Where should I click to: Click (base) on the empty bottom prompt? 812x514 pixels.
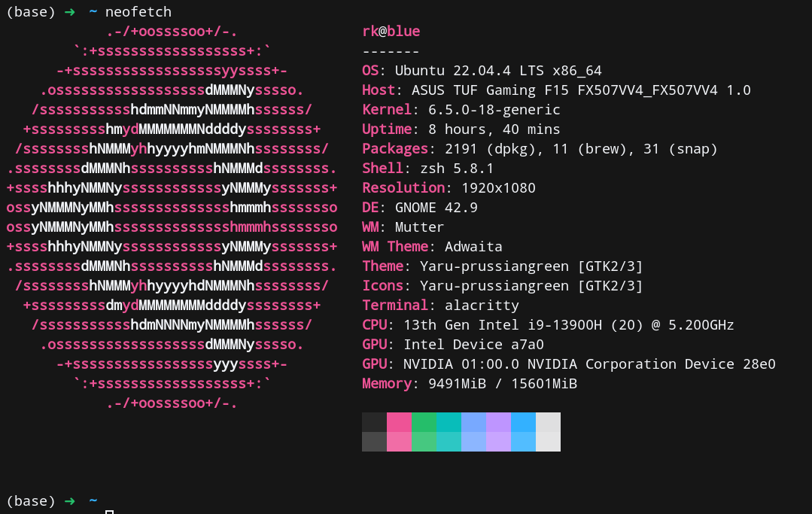(31, 501)
